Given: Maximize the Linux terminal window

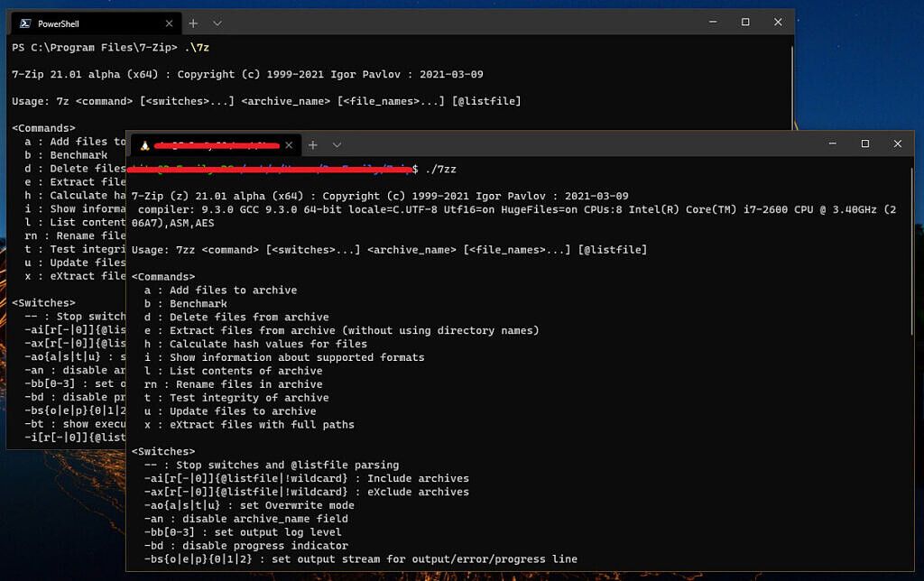Looking at the screenshot, I should pos(864,143).
